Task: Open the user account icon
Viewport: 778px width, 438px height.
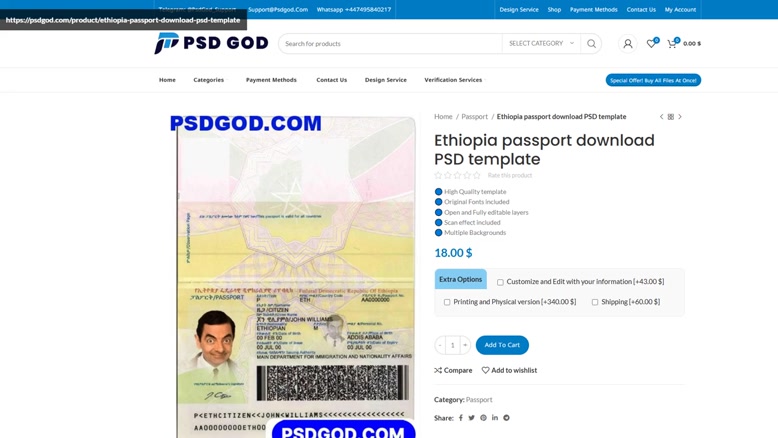Action: click(x=628, y=44)
